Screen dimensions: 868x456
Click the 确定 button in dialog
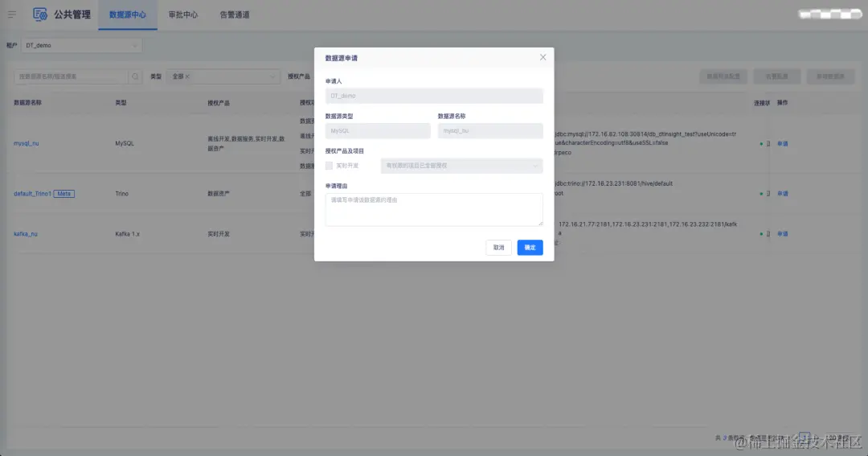[x=530, y=248]
